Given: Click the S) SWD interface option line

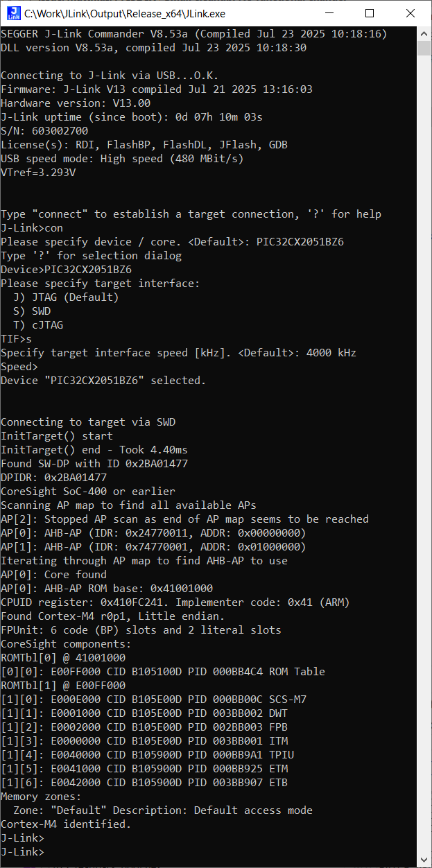Looking at the screenshot, I should [x=32, y=311].
